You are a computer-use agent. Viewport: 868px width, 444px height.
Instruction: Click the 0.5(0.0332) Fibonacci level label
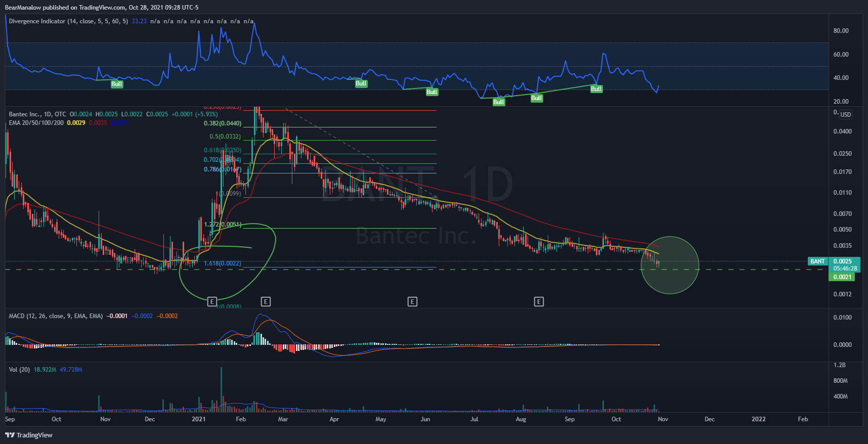pyautogui.click(x=225, y=137)
